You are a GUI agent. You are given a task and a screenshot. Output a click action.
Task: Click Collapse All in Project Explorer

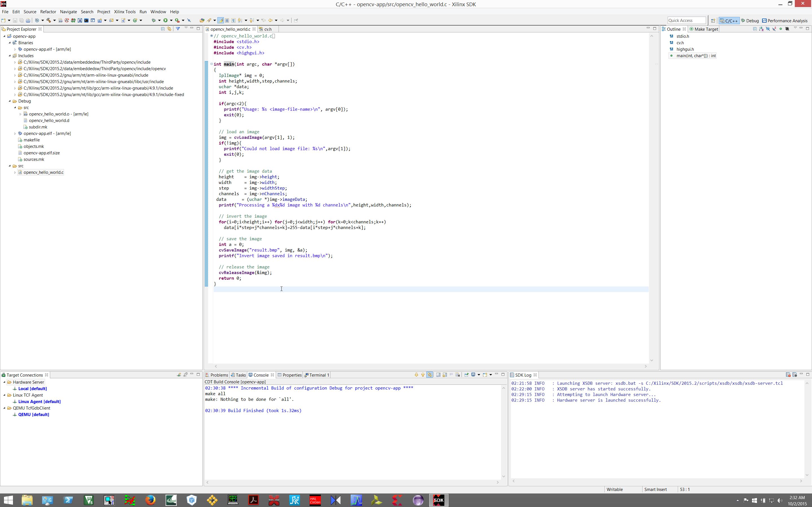click(x=163, y=29)
